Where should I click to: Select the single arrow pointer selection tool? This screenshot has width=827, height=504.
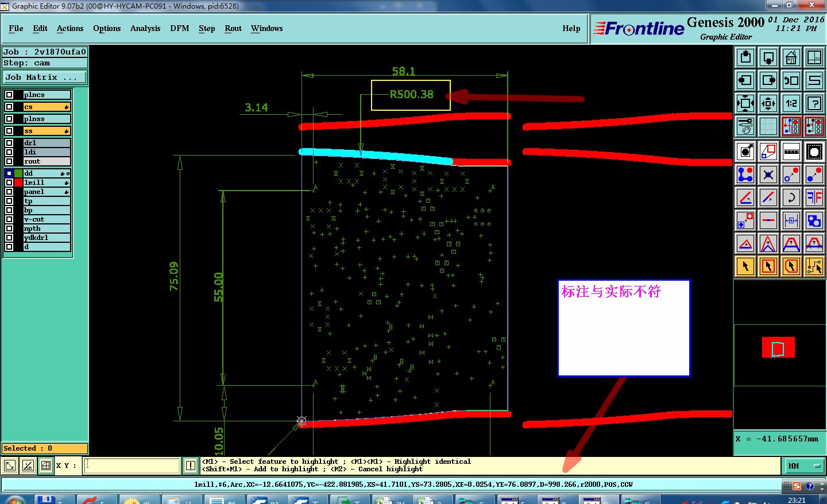tap(745, 266)
